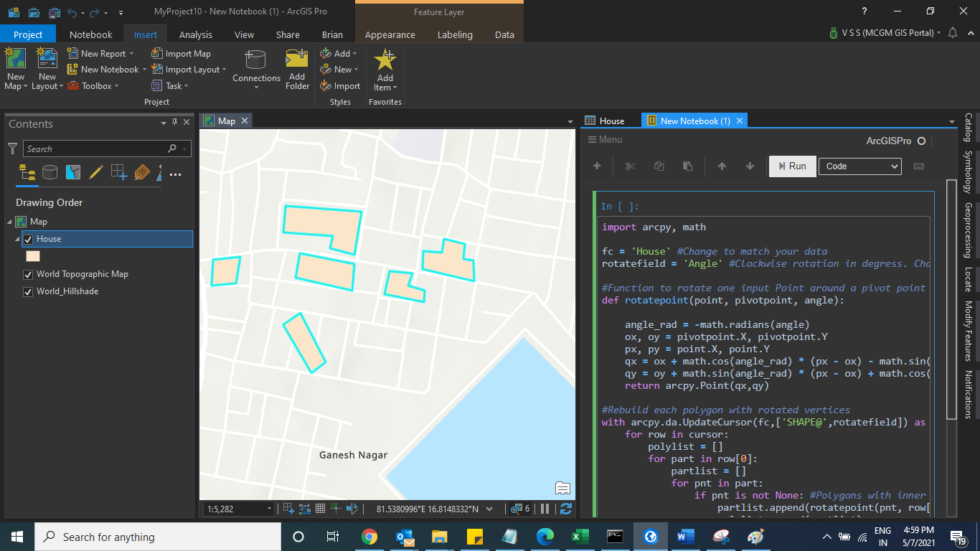Select the List By Data Source view in Contents

click(50, 172)
